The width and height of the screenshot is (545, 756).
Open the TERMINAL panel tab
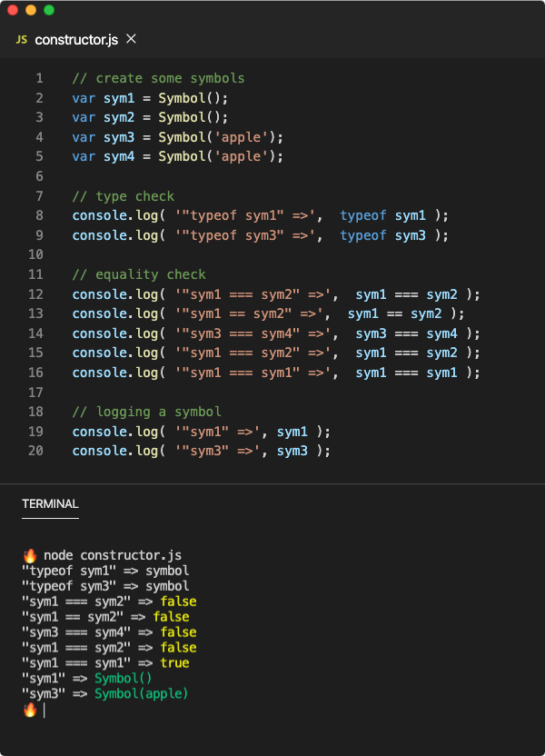(x=50, y=503)
